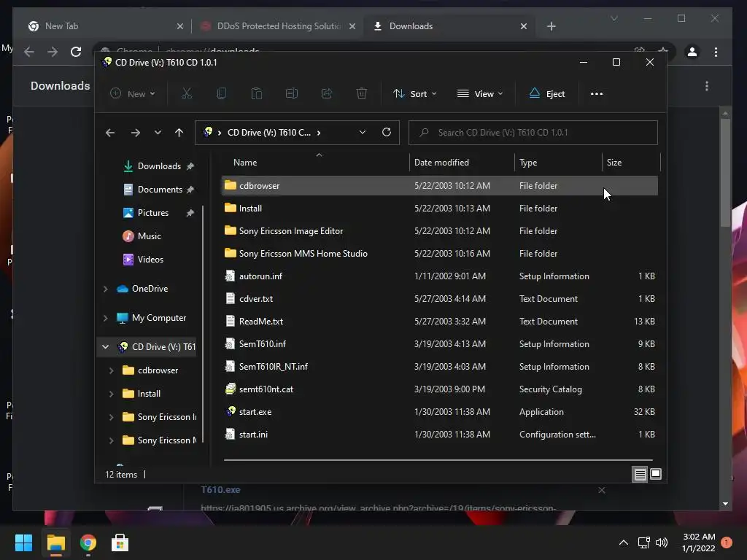The width and height of the screenshot is (747, 560).
Task: Open the New item dropdown
Action: coord(133,94)
